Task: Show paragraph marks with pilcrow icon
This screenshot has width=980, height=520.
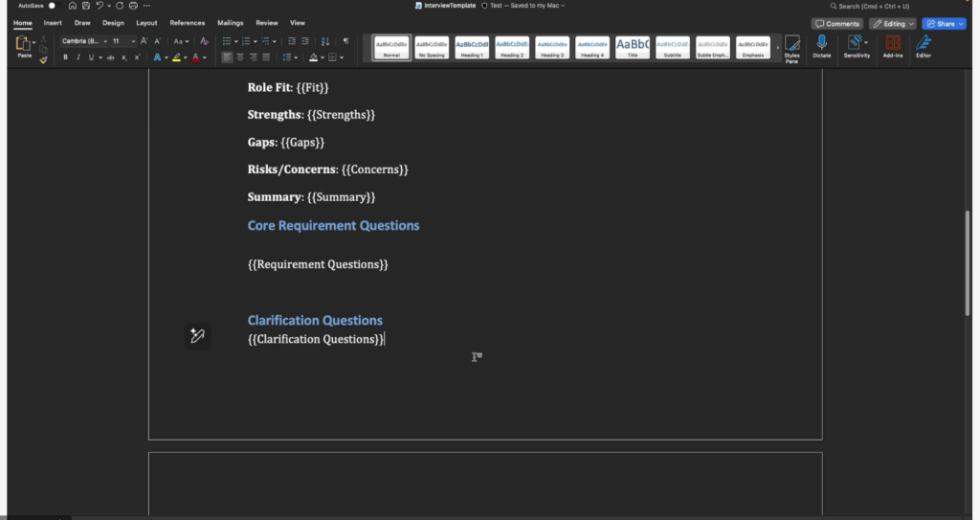Action: (345, 41)
